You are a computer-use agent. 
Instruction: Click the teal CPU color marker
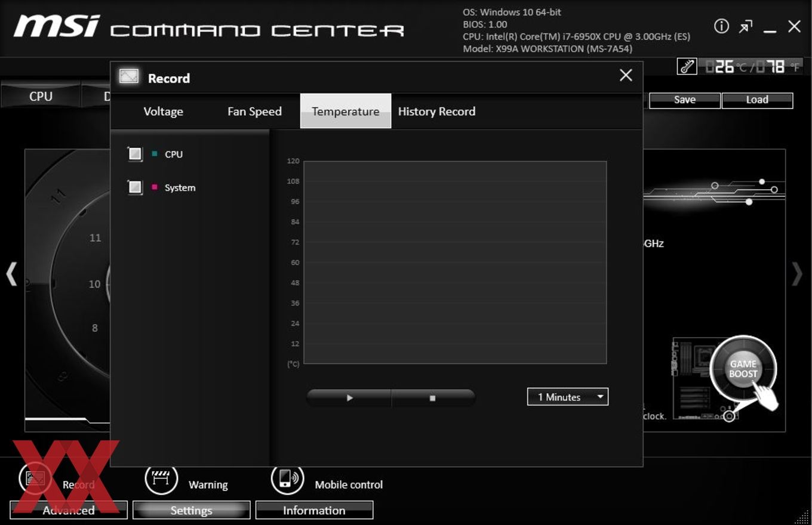coord(155,154)
